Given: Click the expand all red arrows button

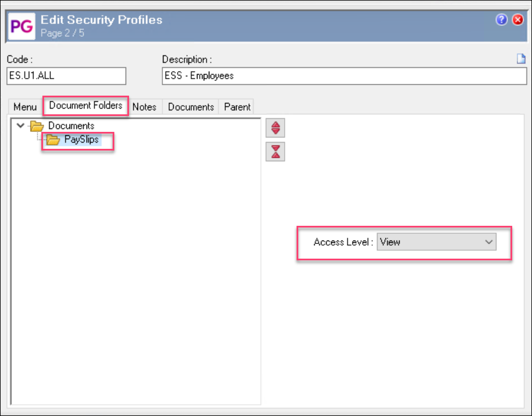Looking at the screenshot, I should (x=275, y=128).
